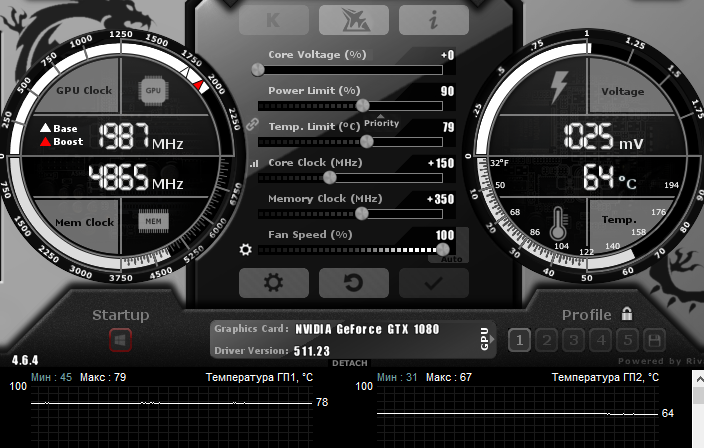
Task: Click the 64 °C temperature readout
Action: (x=610, y=177)
